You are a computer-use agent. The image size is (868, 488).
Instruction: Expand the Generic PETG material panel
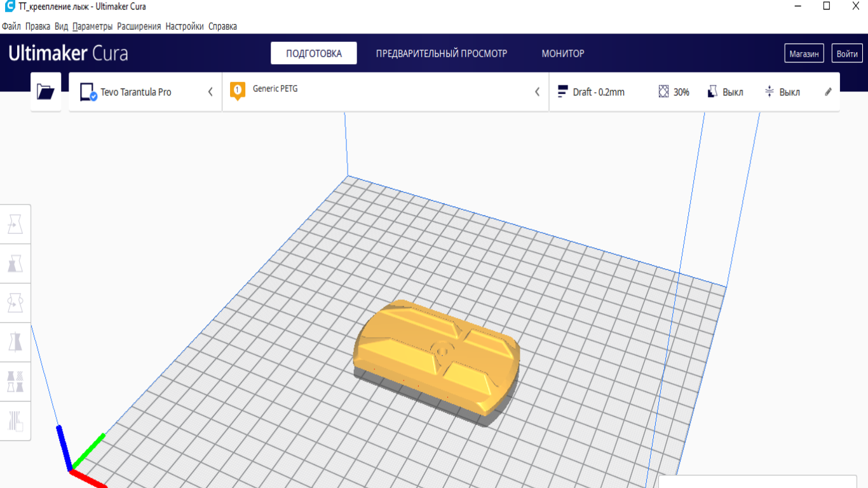coord(386,92)
